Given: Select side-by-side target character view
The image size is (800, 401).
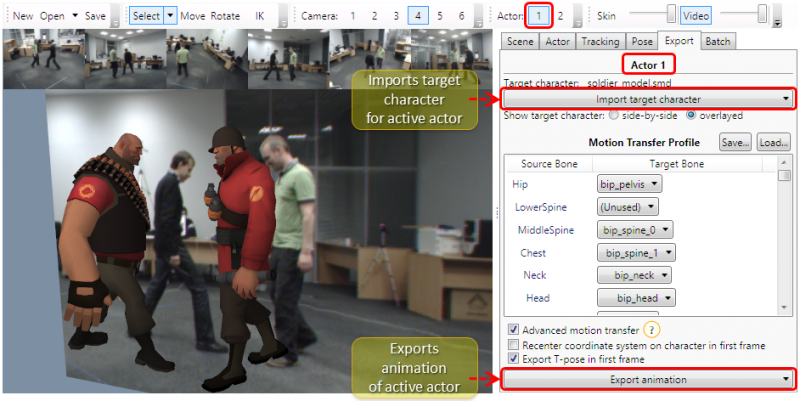Looking at the screenshot, I should pyautogui.click(x=614, y=115).
